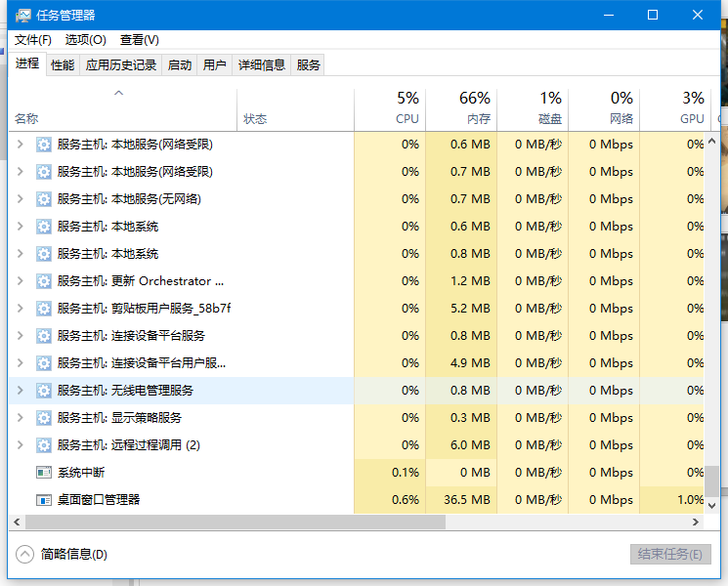Click the horizontal scrollbar right arrow
Image resolution: width=728 pixels, height=586 pixels.
click(696, 522)
